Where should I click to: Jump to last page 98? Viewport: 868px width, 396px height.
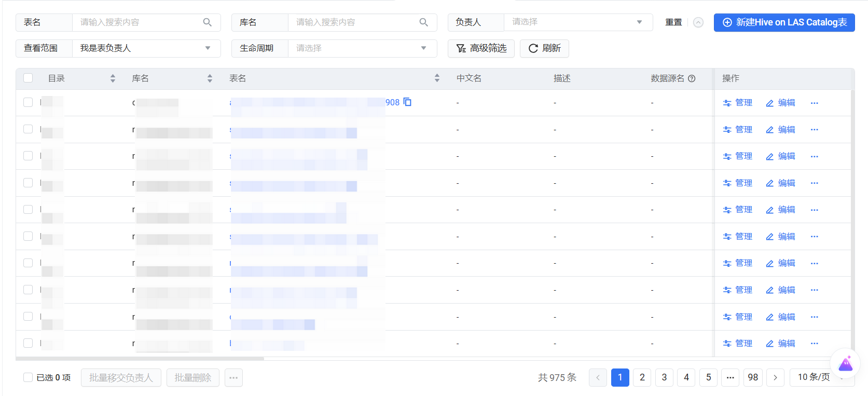tap(753, 377)
